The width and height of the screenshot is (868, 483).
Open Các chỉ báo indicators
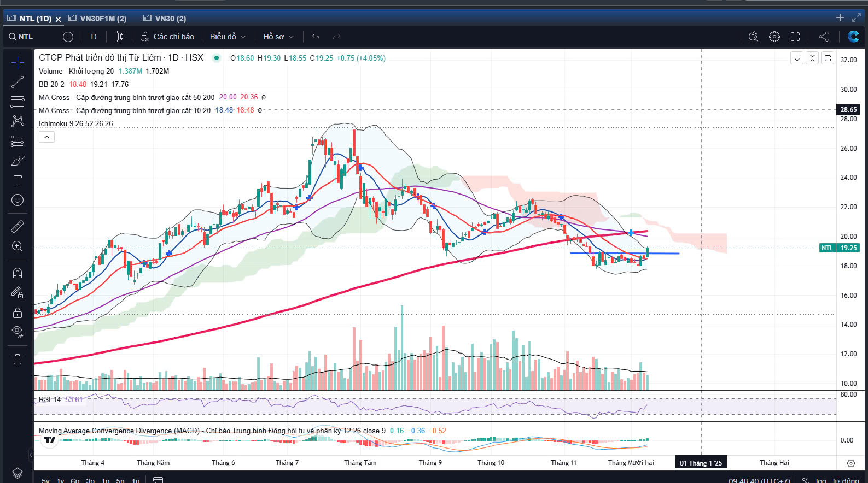(x=167, y=37)
